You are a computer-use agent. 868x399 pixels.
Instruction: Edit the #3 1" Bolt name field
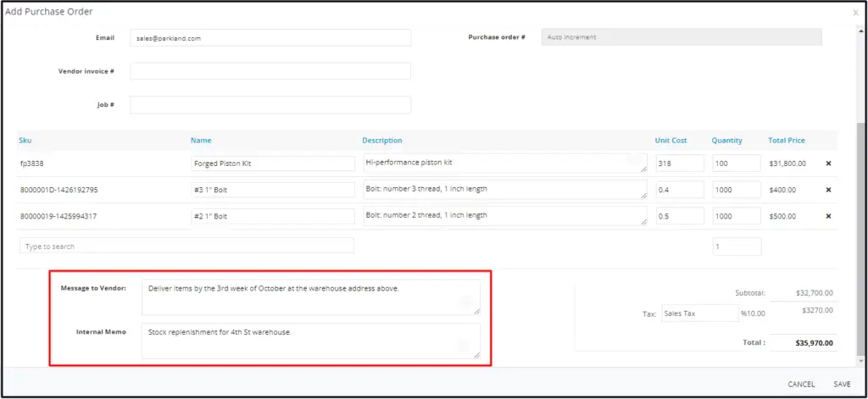[273, 190]
